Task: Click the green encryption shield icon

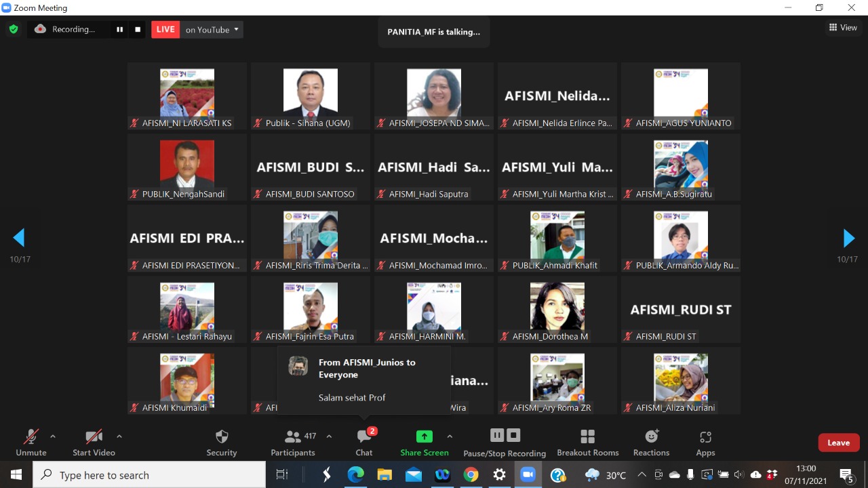Action: tap(13, 29)
